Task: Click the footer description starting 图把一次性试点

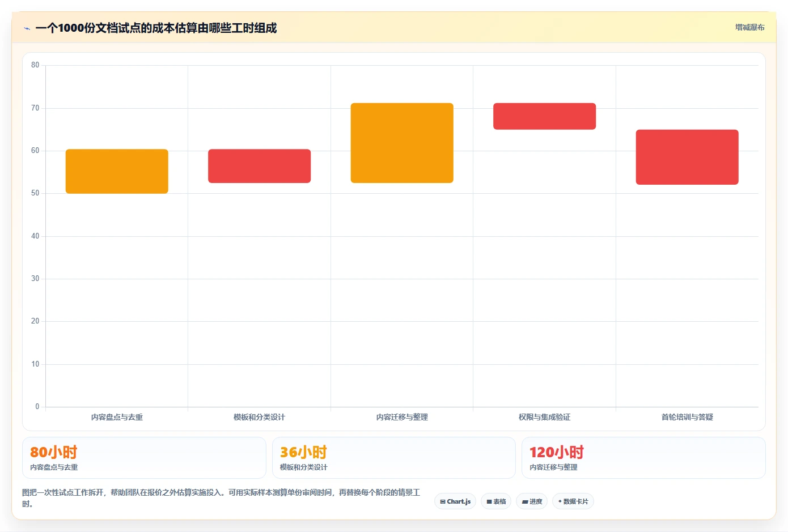Action: pos(221,498)
